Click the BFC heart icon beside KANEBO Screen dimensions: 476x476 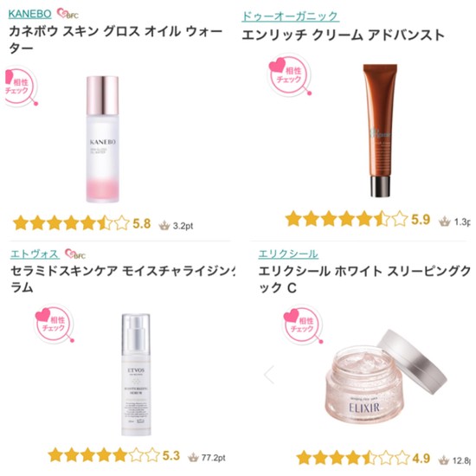(68, 14)
